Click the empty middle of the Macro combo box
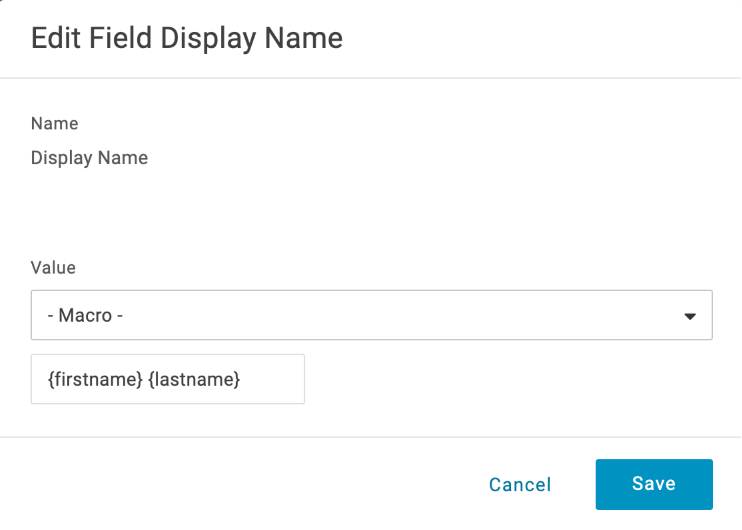742x530 pixels. [x=400, y=316]
